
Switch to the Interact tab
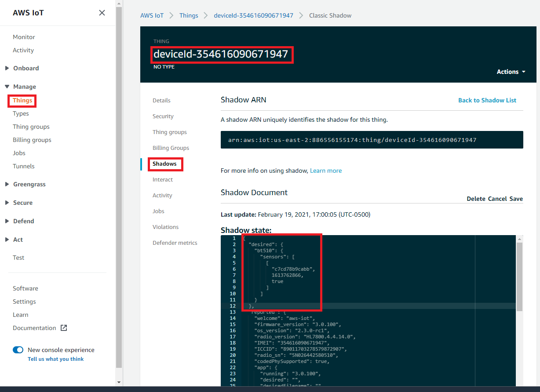(x=163, y=179)
